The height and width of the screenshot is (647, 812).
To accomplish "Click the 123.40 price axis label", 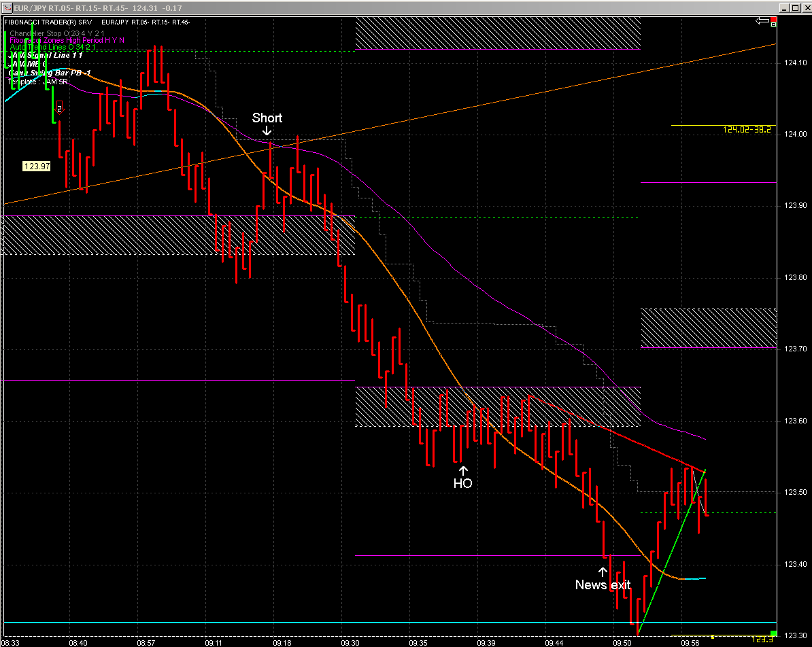I will click(795, 564).
